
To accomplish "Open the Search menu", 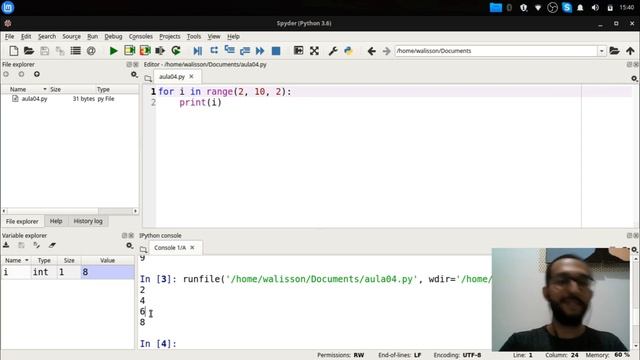I will pyautogui.click(x=47, y=36).
